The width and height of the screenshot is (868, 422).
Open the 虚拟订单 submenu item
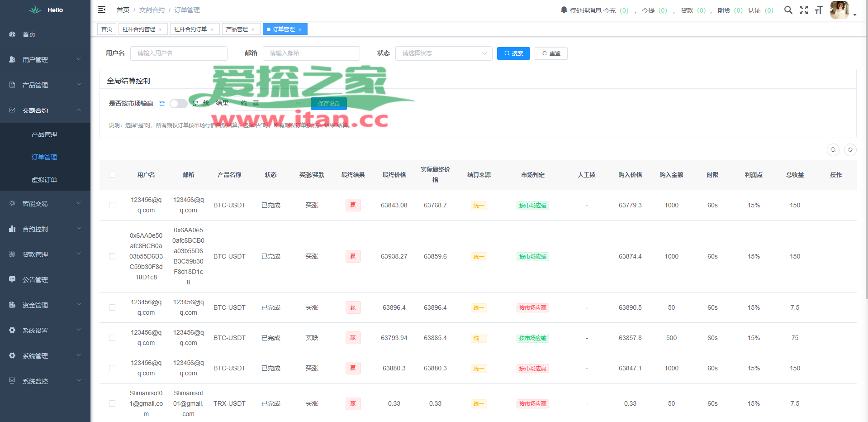[45, 180]
